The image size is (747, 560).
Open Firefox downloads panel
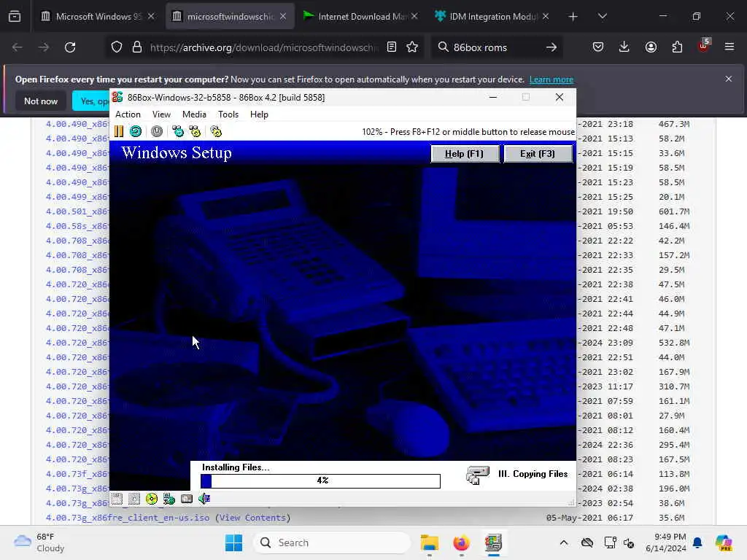(624, 47)
